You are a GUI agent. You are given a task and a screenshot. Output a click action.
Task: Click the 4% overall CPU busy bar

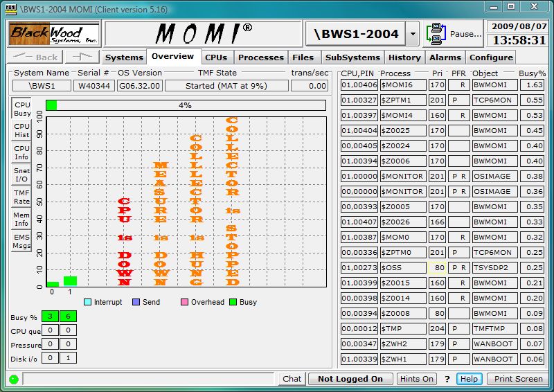(x=186, y=105)
